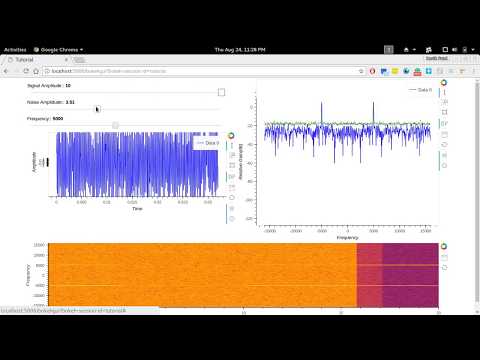Click the Signal Amplitude slider handle

point(221,92)
